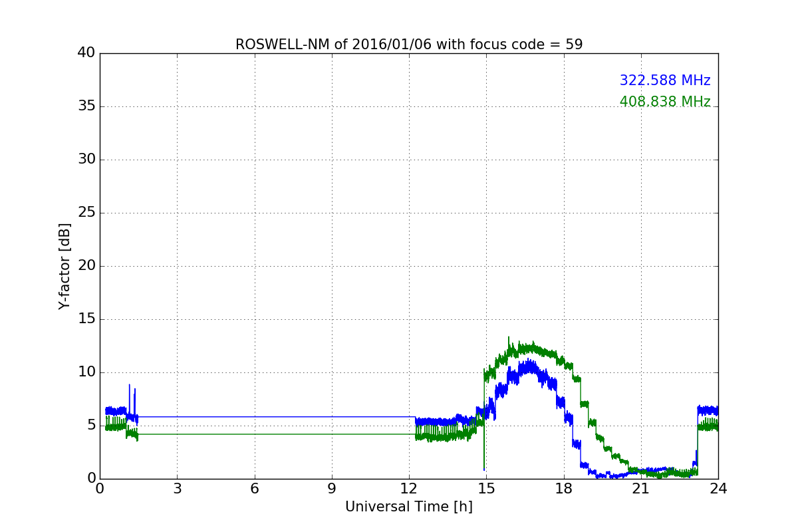Click the y-axis tick label 40
The image size is (798, 532).
point(86,53)
